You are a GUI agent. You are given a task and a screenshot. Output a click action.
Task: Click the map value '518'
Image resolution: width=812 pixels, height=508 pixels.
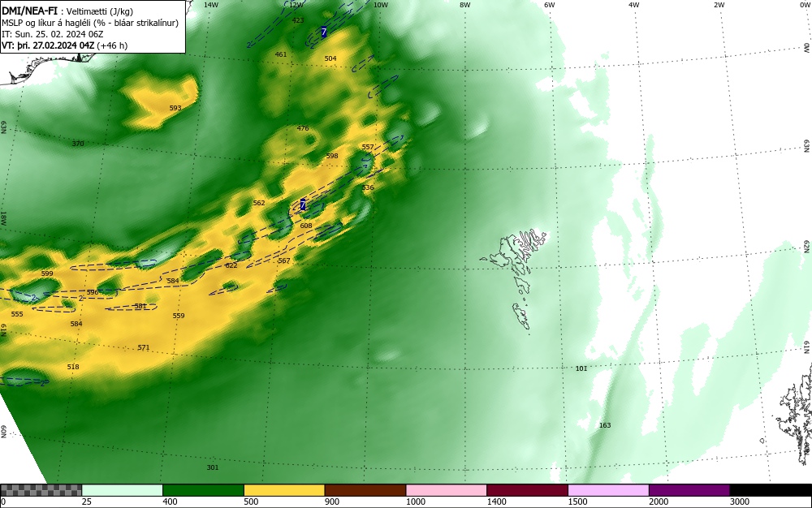[x=73, y=367]
